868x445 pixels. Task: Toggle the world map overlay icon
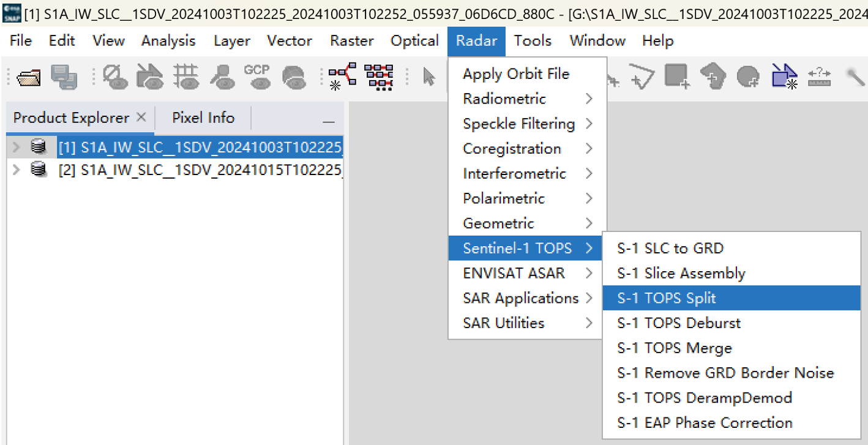tap(294, 77)
